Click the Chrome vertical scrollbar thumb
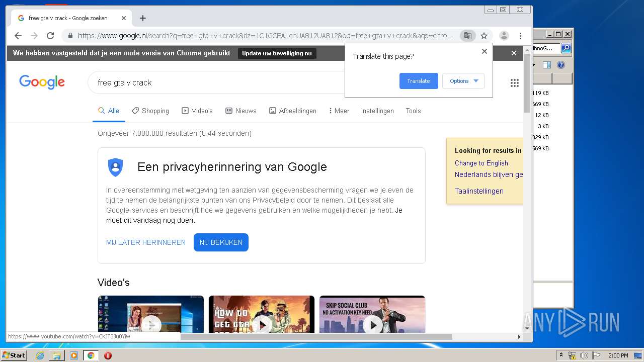 click(x=527, y=83)
